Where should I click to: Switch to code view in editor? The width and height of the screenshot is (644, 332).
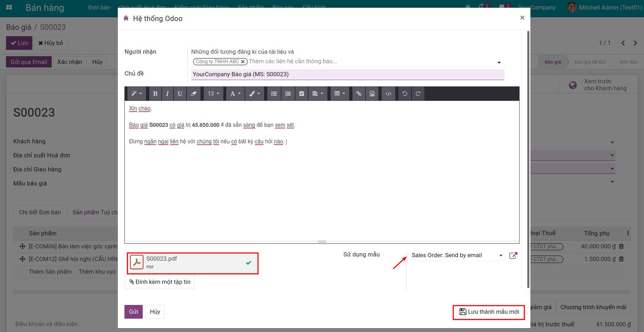(388, 94)
